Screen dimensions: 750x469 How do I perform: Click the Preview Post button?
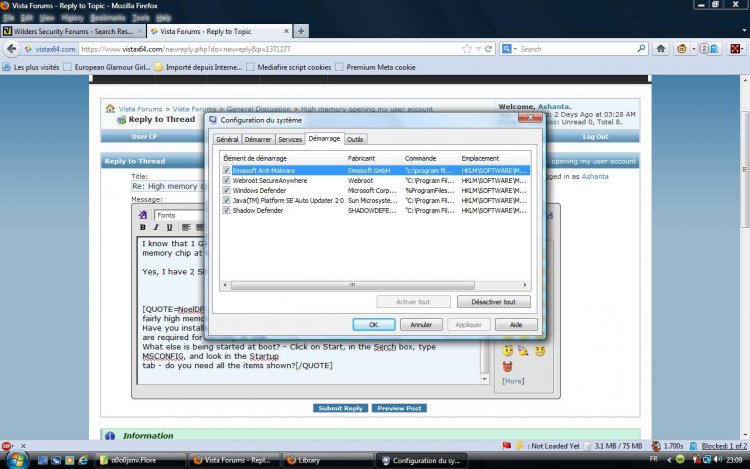pyautogui.click(x=399, y=408)
